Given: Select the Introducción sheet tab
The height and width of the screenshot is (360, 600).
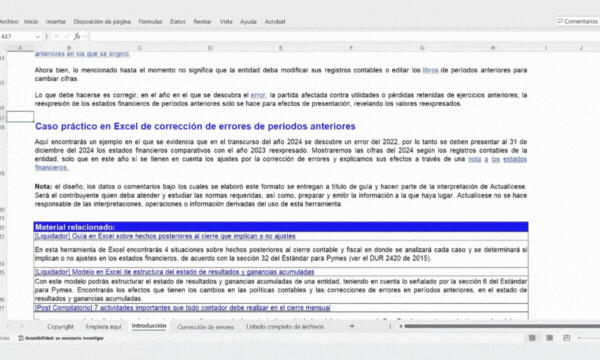Looking at the screenshot, I should [x=149, y=326].
